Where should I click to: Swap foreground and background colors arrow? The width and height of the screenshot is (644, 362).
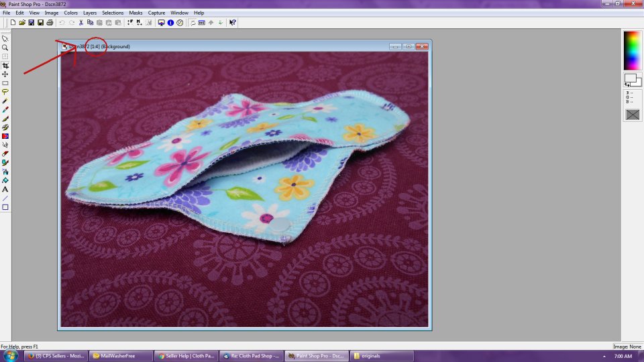coord(627,86)
